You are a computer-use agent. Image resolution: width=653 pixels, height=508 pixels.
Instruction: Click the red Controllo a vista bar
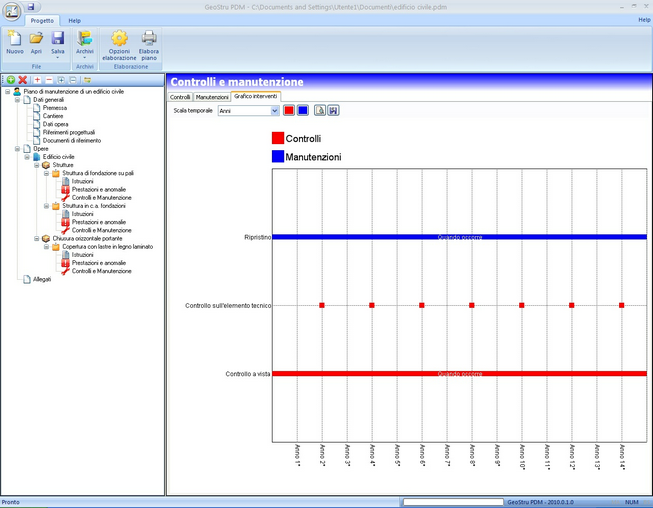coord(459,374)
